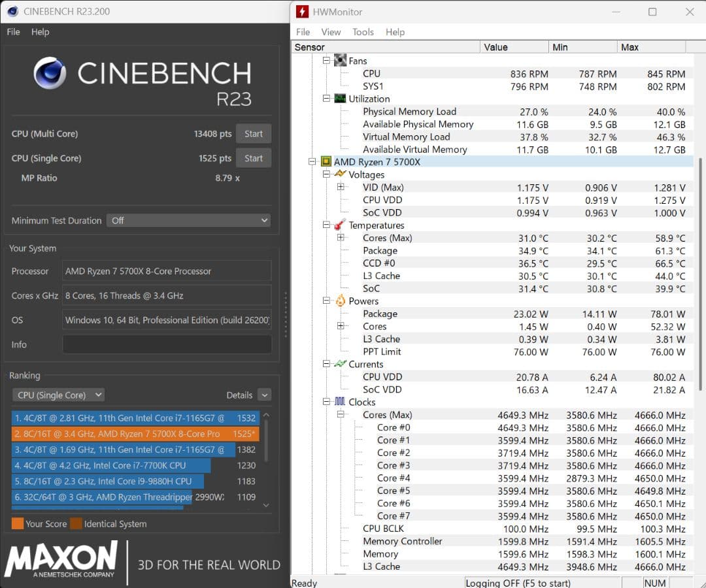This screenshot has width=706, height=588.
Task: Select the Ryzen Threadripper 2990WX ranking row
Action: point(135,497)
